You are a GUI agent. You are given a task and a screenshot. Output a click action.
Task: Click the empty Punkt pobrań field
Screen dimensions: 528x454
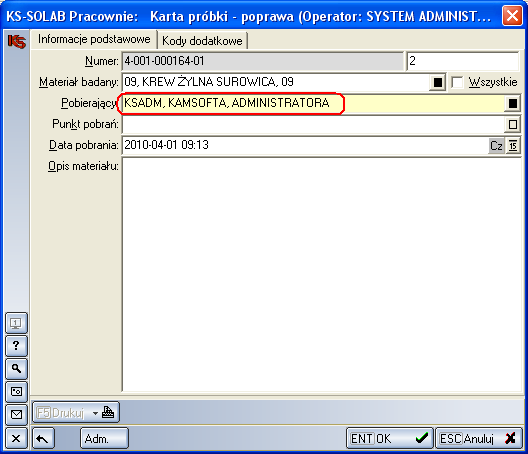coord(313,125)
